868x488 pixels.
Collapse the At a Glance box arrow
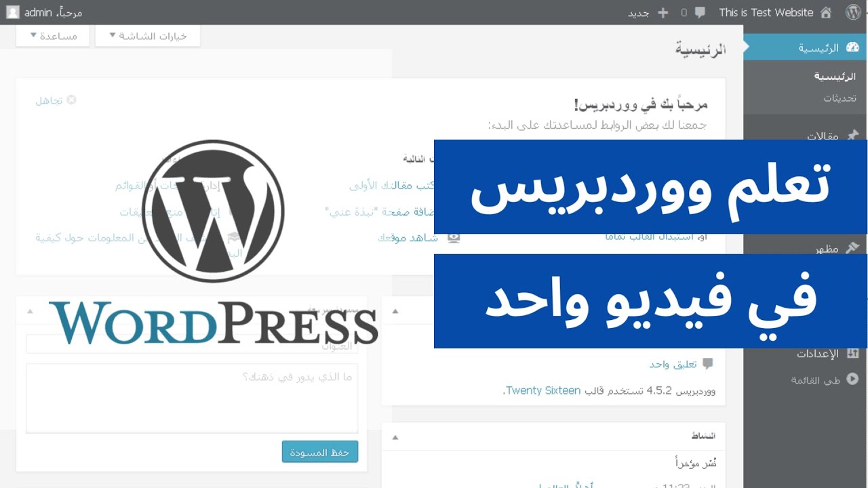[396, 311]
